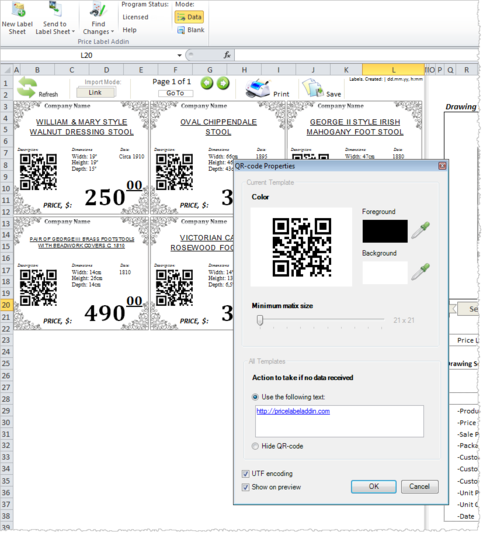Click the black Foreground color swatch
The image size is (483, 535).
click(385, 231)
